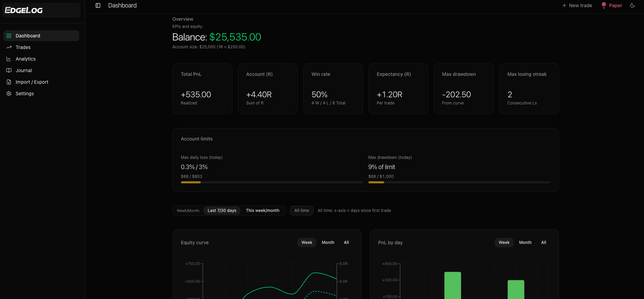
Task: Click the tallest green PnL bar
Action: [x=452, y=285]
